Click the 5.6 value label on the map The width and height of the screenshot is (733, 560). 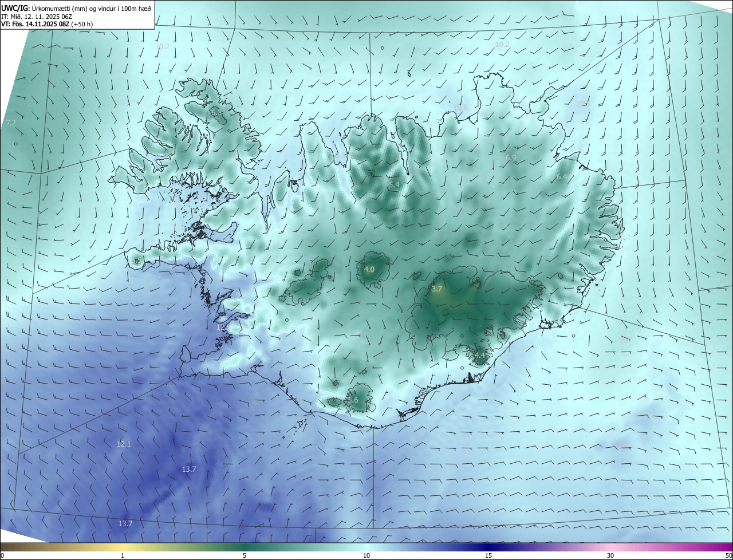[x=353, y=400]
